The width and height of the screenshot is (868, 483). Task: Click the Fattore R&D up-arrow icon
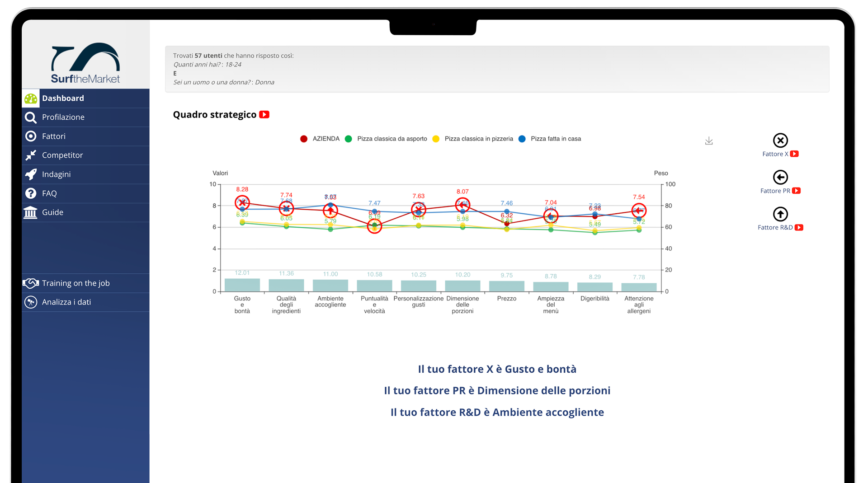780,214
